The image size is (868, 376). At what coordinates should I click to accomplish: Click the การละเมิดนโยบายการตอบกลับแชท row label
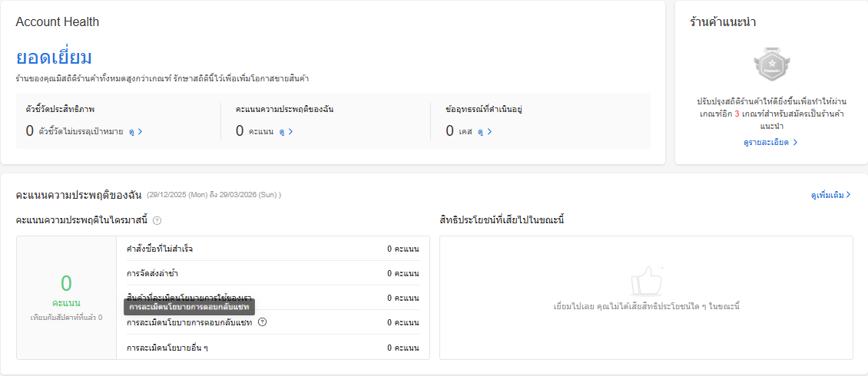point(190,322)
